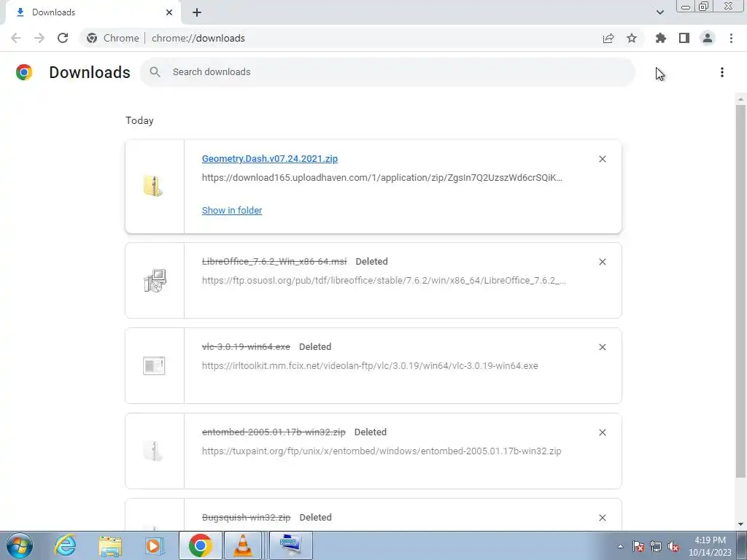The width and height of the screenshot is (747, 560).
Task: Click the entombed zip file icon
Action: 154,451
